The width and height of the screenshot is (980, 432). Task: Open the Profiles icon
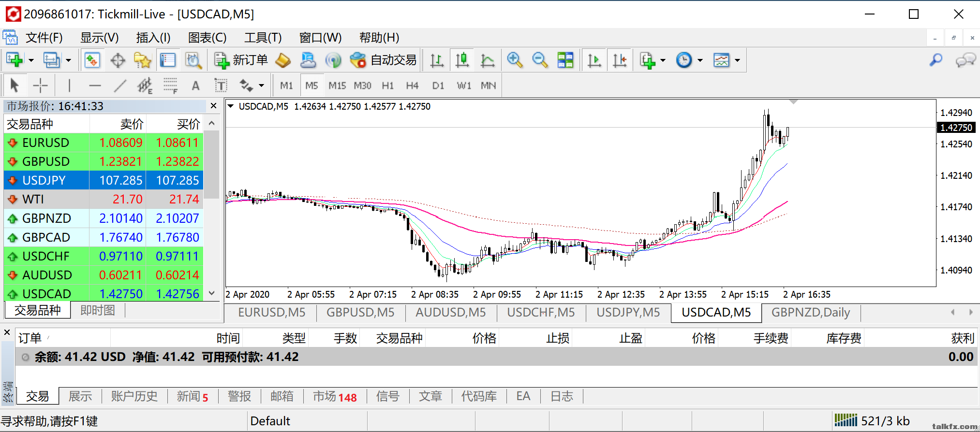(51, 60)
